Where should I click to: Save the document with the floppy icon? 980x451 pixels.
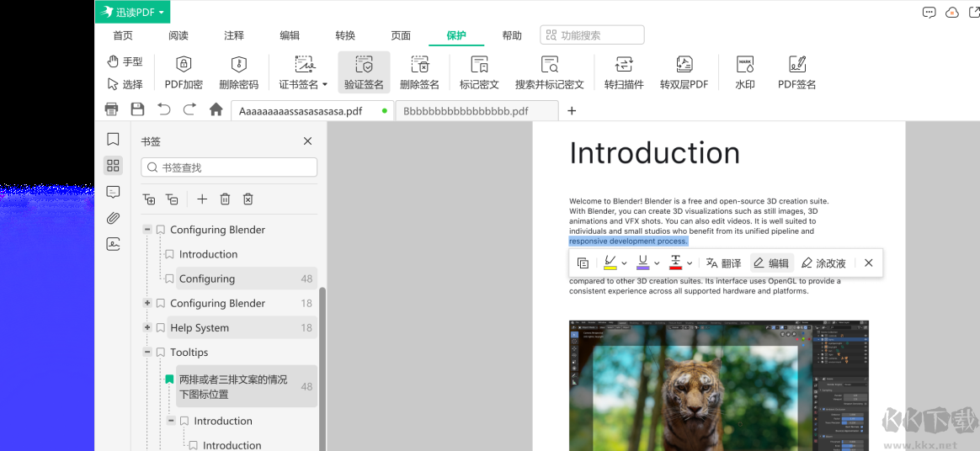coord(137,109)
